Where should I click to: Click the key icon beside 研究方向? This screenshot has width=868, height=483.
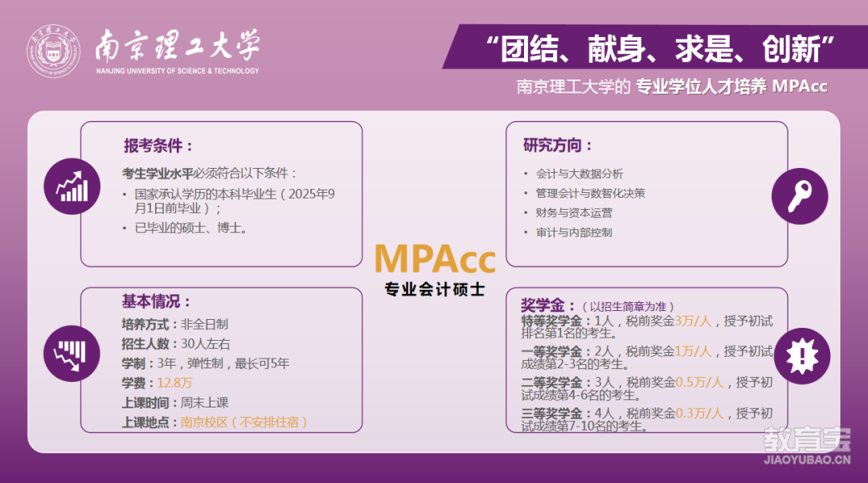tap(800, 196)
